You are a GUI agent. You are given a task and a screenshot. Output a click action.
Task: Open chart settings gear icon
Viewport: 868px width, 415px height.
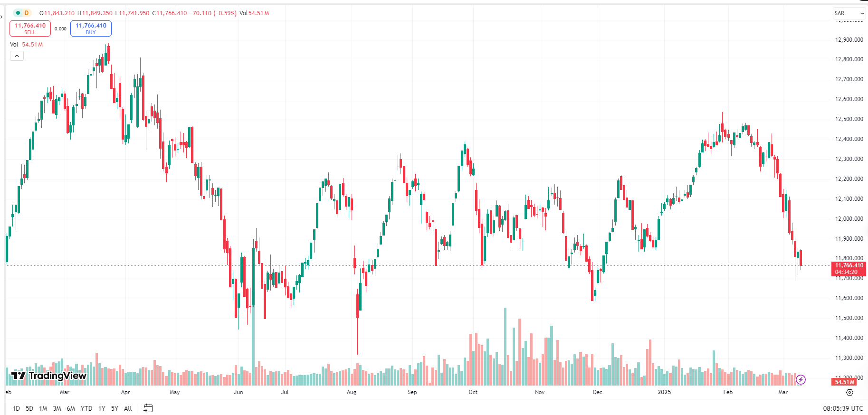tap(849, 392)
